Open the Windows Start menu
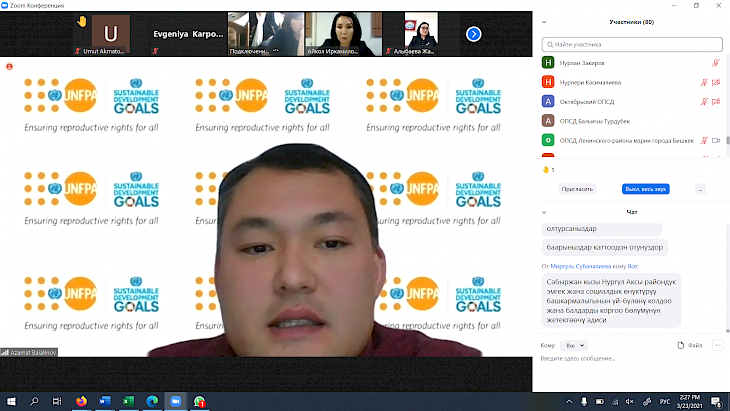Image resolution: width=730 pixels, height=411 pixels. (11, 401)
